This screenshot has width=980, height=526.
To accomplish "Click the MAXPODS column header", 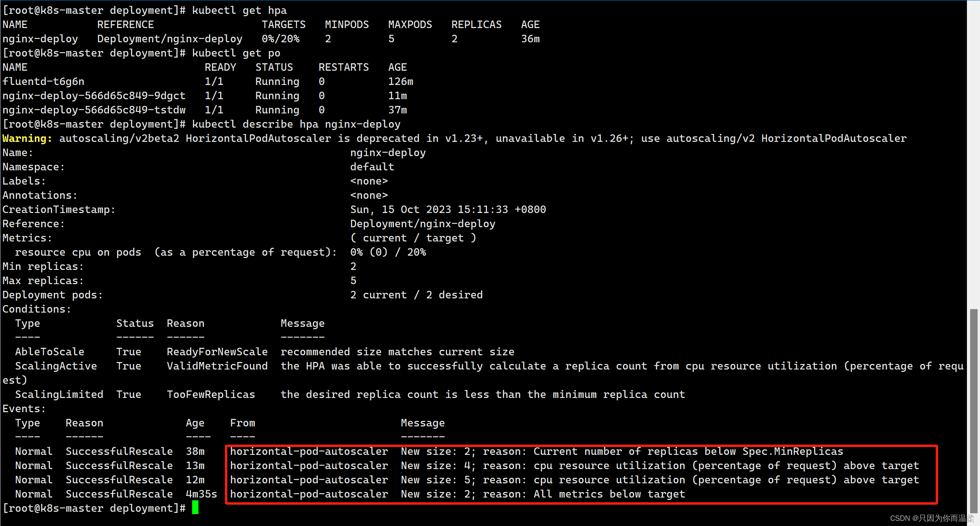I will (x=410, y=25).
